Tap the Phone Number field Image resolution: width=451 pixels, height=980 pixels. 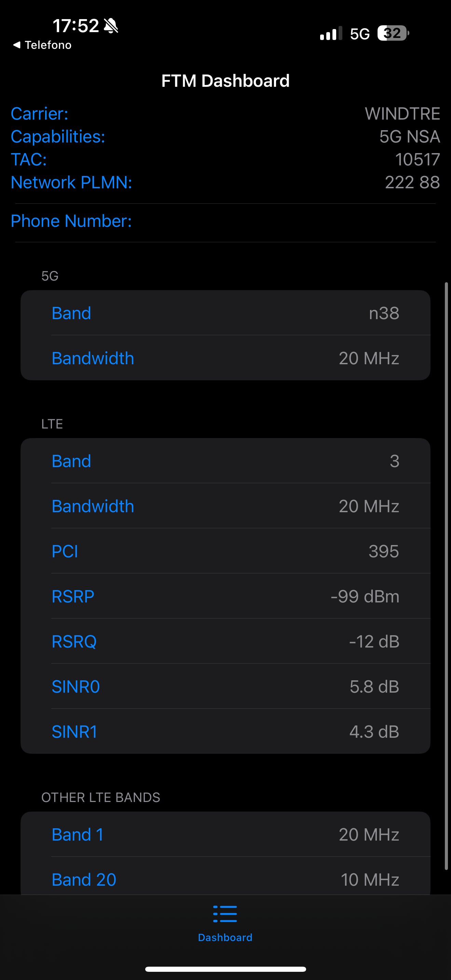point(225,221)
